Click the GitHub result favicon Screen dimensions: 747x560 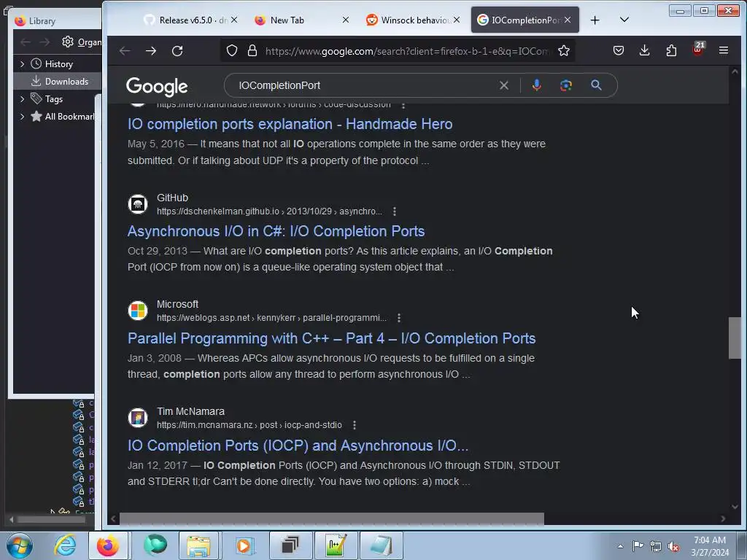click(x=138, y=204)
